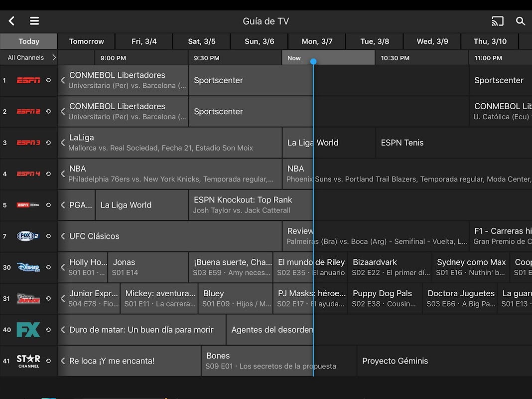The height and width of the screenshot is (399, 532).
Task: Open Review Palmeiras vs. Boca program
Action: tap(376, 236)
